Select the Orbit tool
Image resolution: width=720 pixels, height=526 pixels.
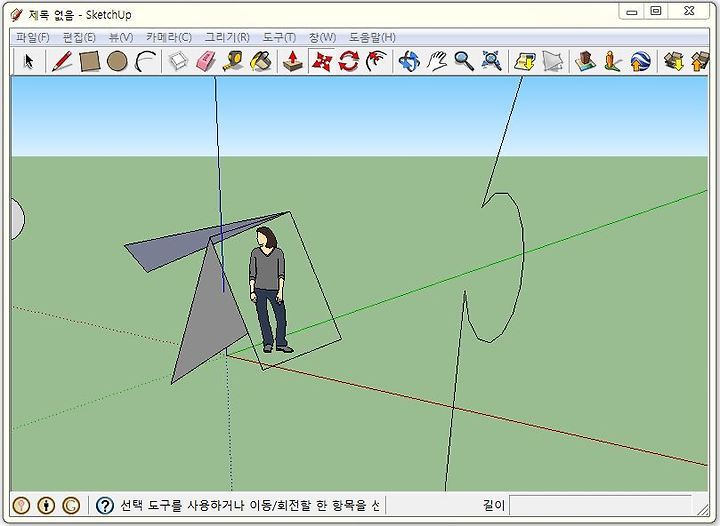[409, 61]
